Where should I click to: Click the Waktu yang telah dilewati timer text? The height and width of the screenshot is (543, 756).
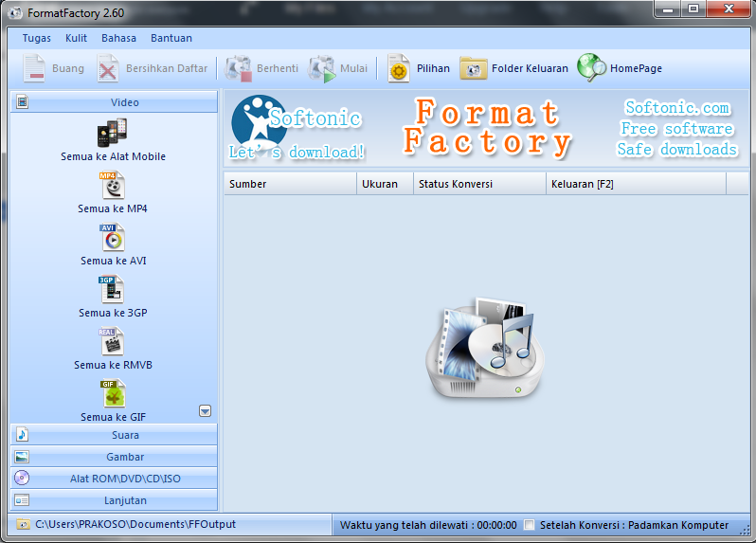[x=428, y=525]
